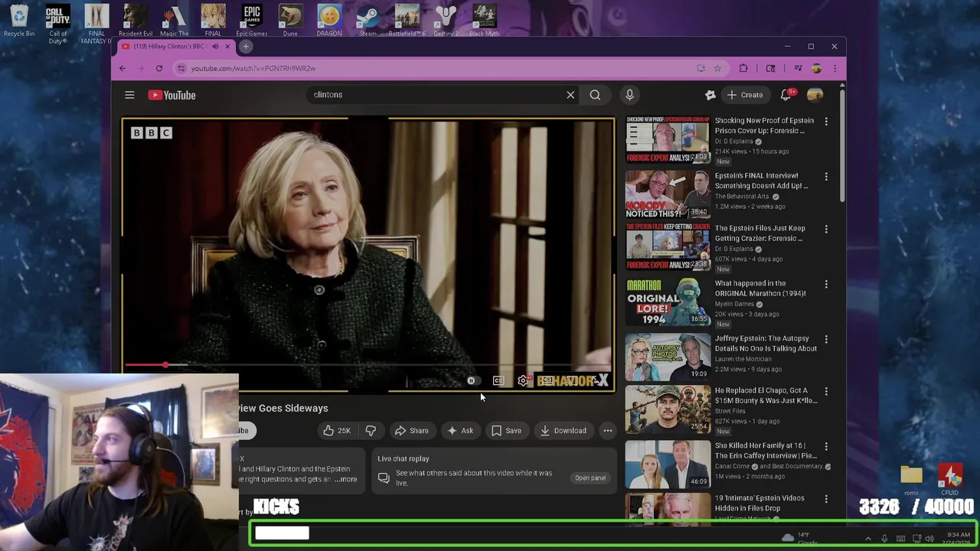Open the Recycle Bin desktop icon
This screenshot has height=551, width=980.
[19, 21]
